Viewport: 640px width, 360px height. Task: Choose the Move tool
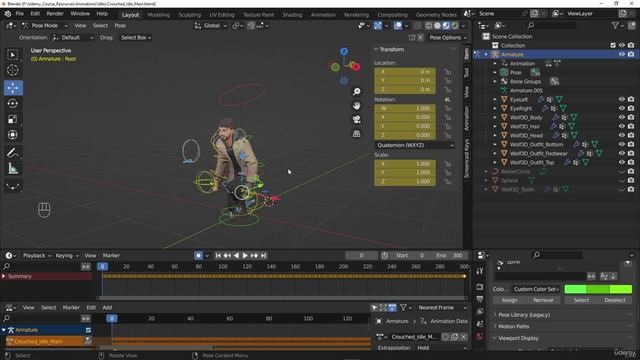pos(13,88)
